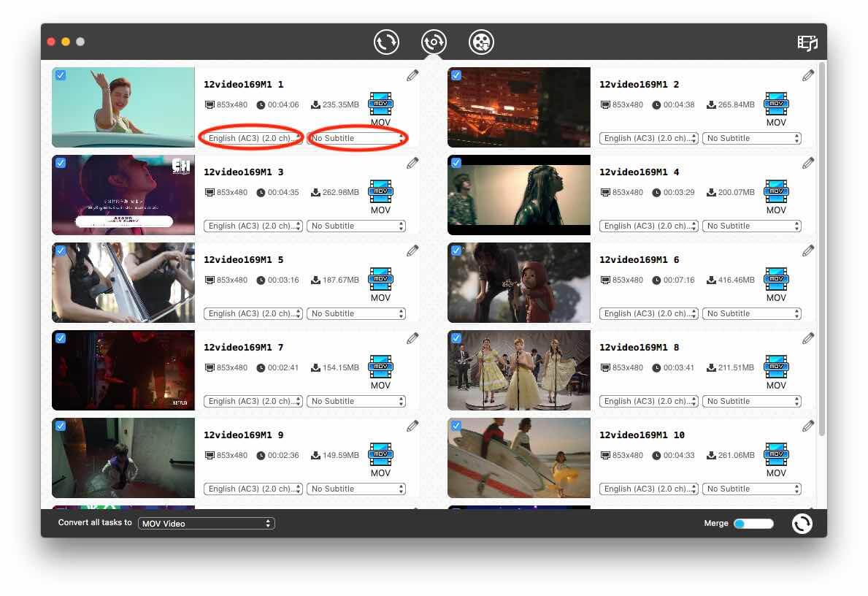This screenshot has height=596, width=868.
Task: Open the circled No Subtitle dropdown for 12video169M1 1
Action: click(x=356, y=137)
